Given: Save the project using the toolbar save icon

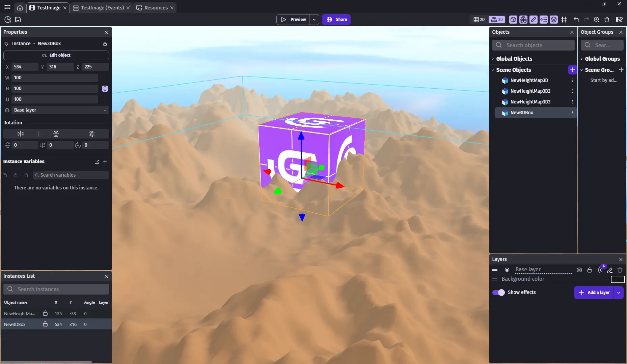Looking at the screenshot, I should coord(18,20).
